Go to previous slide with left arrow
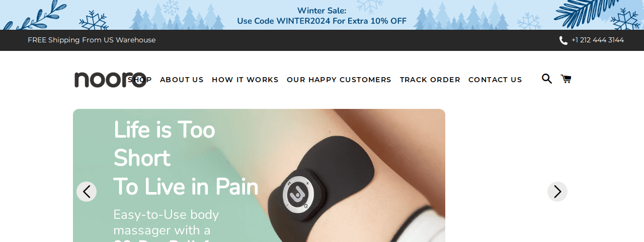 click(x=87, y=192)
